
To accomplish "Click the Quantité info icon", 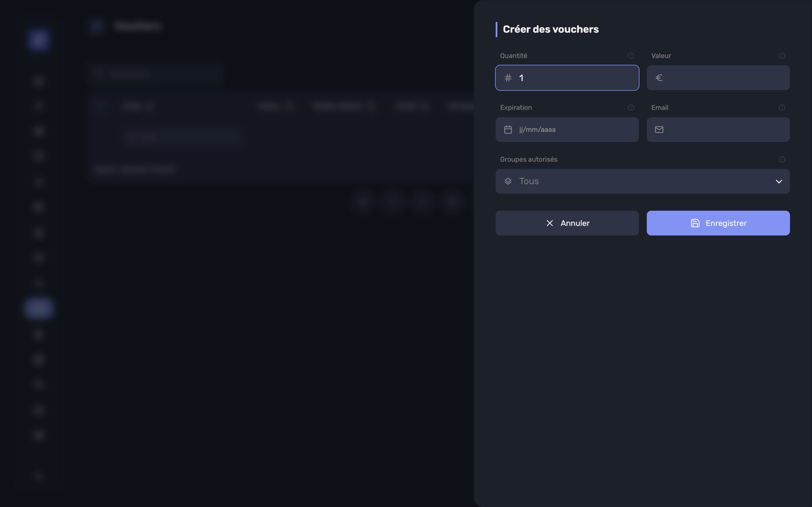I will click(x=631, y=56).
